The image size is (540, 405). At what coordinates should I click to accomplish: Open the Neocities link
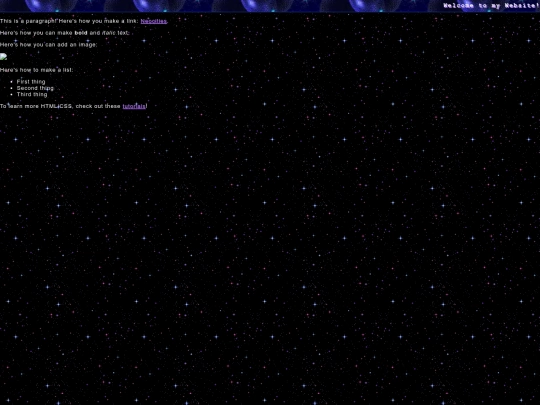154,21
